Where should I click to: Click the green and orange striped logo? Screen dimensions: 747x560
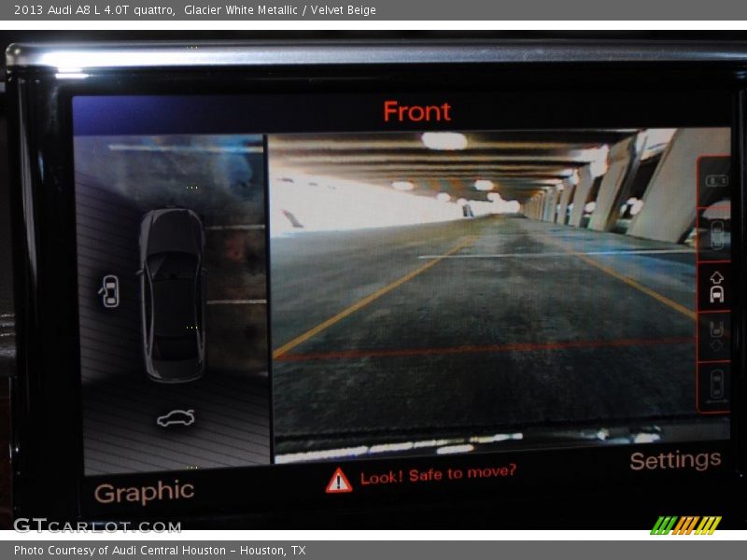coord(685,525)
